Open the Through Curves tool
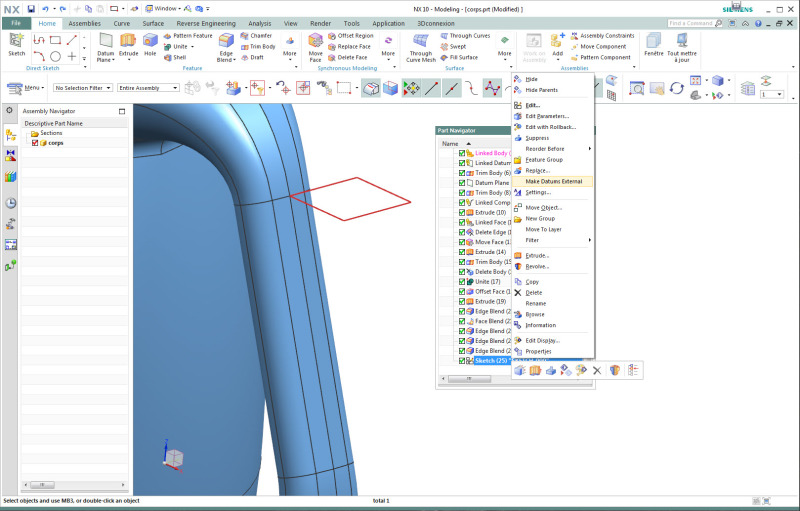Screen dimensions: 800x511 [465, 36]
